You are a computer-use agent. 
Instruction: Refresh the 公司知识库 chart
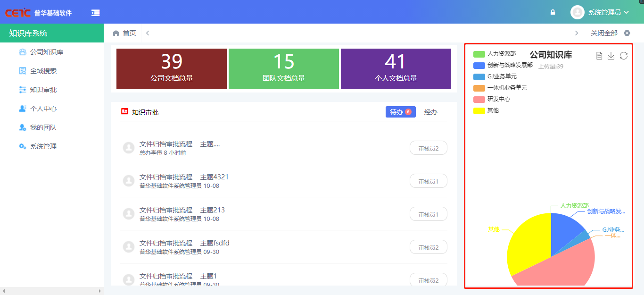pyautogui.click(x=624, y=56)
